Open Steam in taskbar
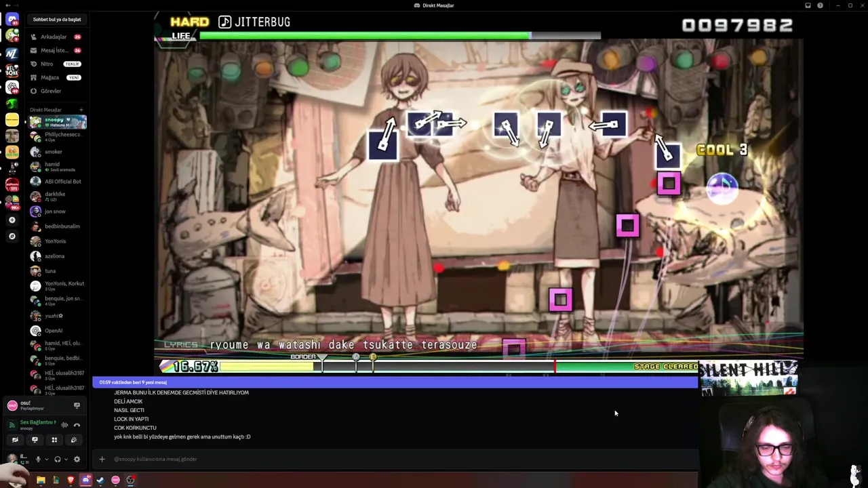The image size is (868, 488). [100, 480]
